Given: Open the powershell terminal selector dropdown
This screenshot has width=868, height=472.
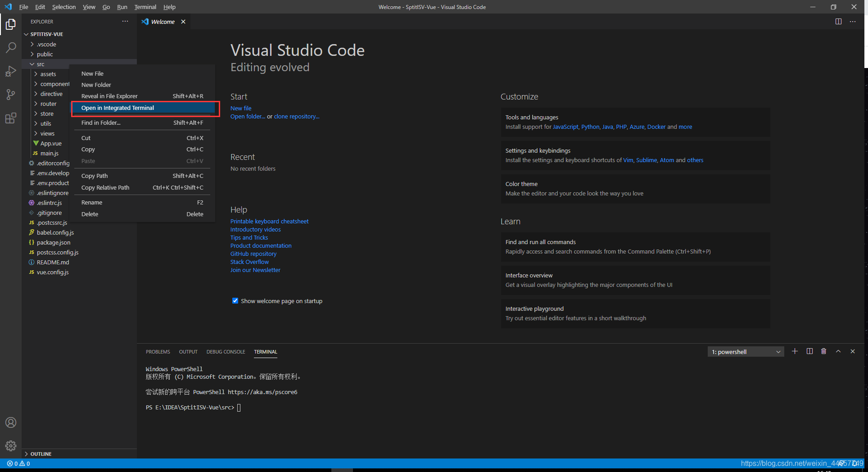Looking at the screenshot, I should (746, 352).
